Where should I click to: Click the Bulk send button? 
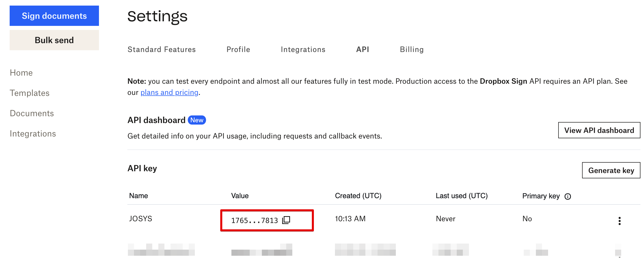54,40
